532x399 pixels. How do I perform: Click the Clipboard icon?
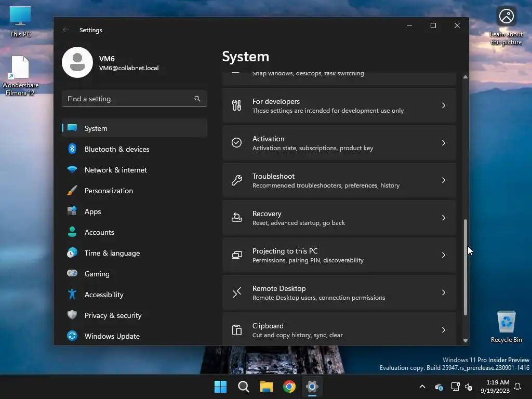[236, 330]
